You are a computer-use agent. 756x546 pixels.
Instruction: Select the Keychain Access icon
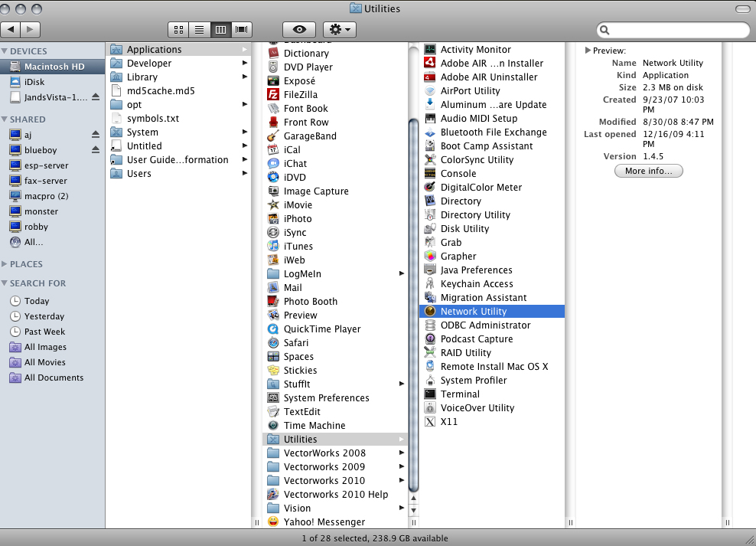point(430,284)
